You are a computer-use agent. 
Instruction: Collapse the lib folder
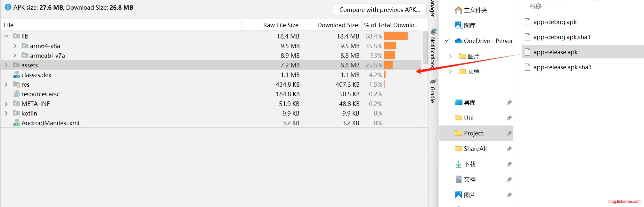pyautogui.click(x=6, y=36)
